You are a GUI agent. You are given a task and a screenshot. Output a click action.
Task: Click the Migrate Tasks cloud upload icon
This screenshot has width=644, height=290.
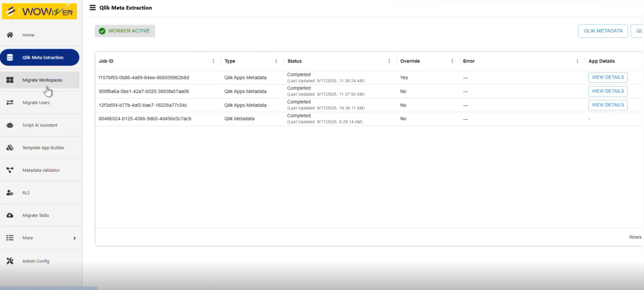point(10,215)
